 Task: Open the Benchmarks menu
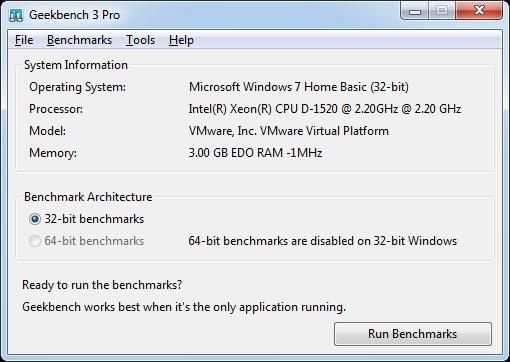79,40
